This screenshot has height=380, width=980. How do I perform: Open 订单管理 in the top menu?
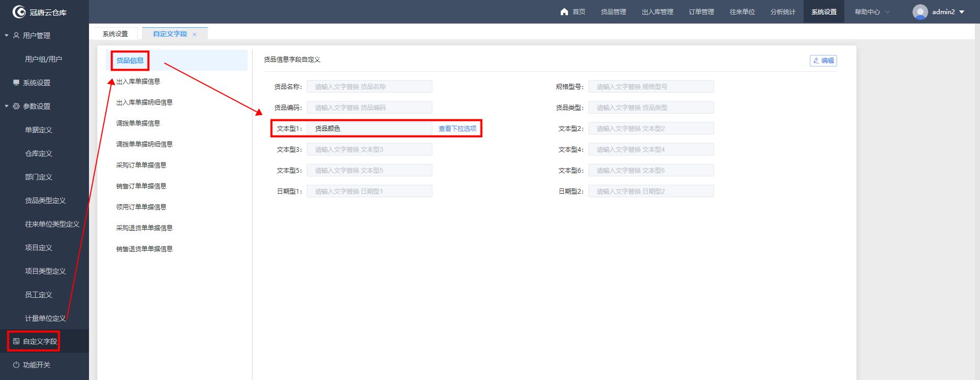pos(701,12)
